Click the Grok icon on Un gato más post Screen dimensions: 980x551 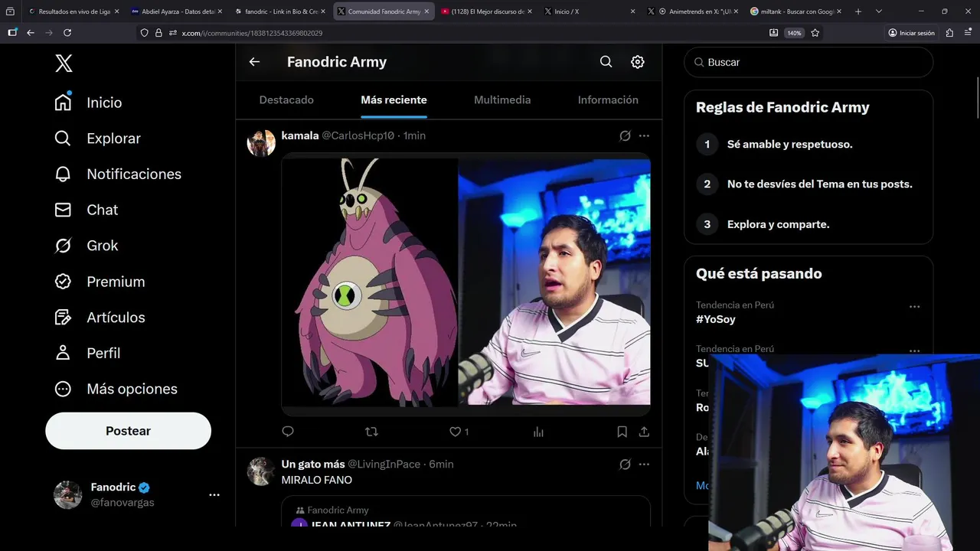[625, 465]
